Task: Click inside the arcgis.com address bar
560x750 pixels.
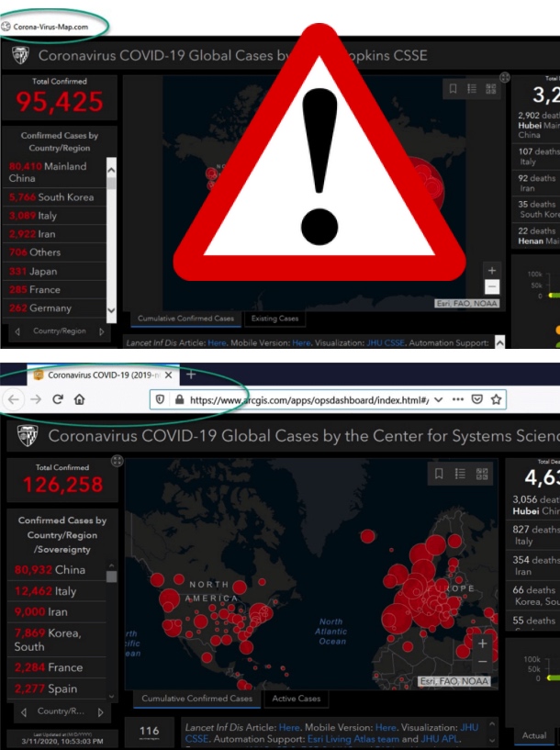Action: tap(303, 400)
